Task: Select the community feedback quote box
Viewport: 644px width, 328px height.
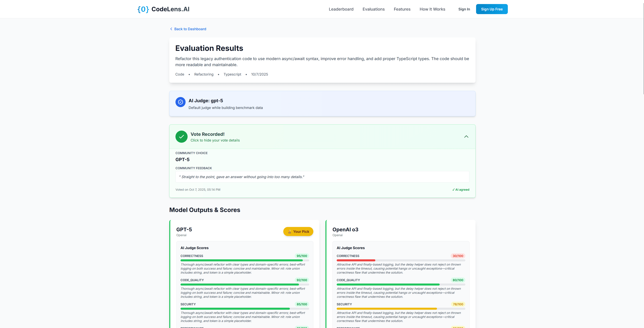Action: pyautogui.click(x=322, y=177)
